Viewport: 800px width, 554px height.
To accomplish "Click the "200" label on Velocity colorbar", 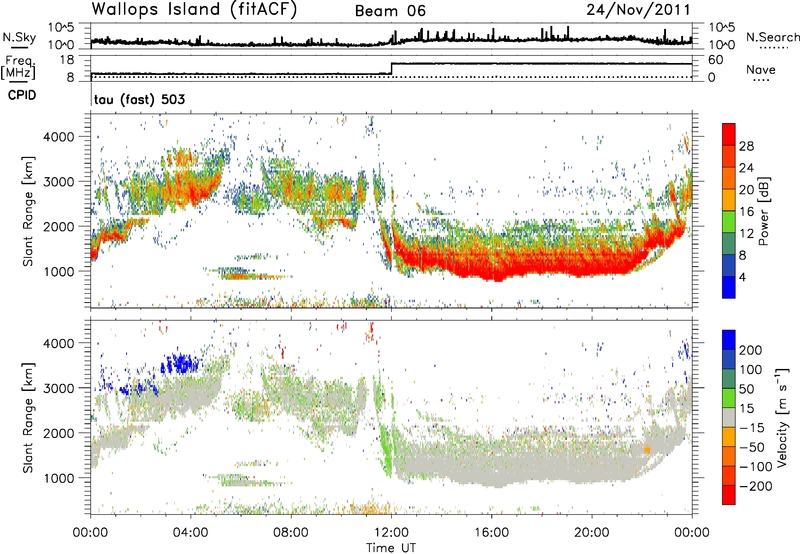I will click(x=751, y=350).
